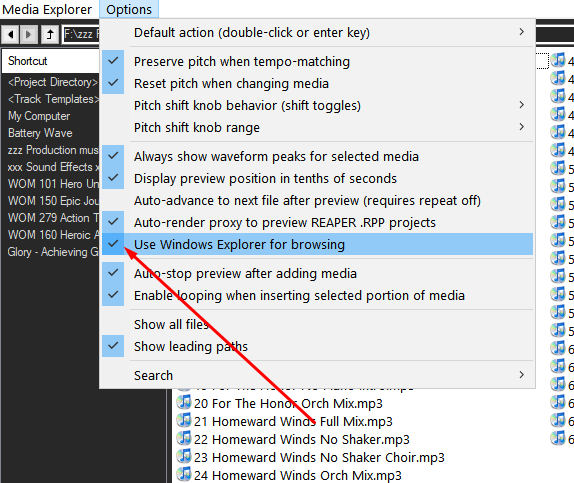Toggle Always show waveform peaks option
This screenshot has width=574, height=483.
317,156
